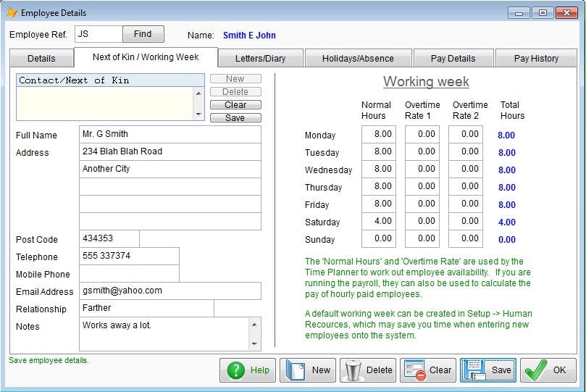Click the address line 234 Blah Blah Road
The width and height of the screenshot is (586, 392).
(170, 151)
